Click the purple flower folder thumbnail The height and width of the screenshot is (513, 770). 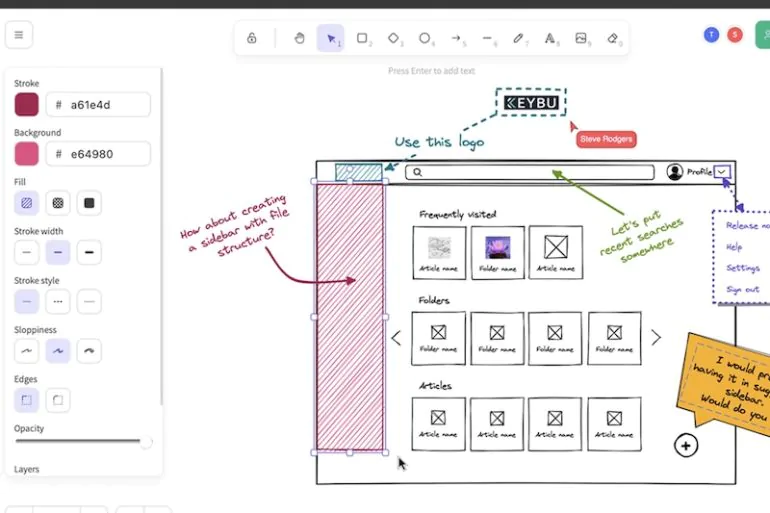497,247
